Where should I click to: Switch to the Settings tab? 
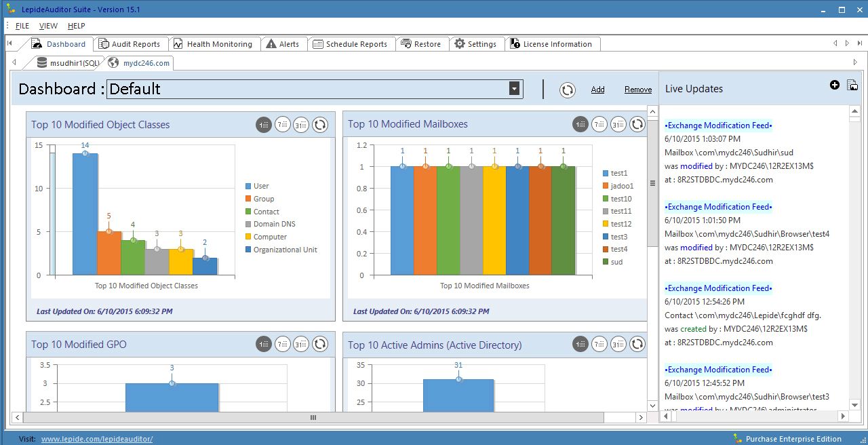475,44
